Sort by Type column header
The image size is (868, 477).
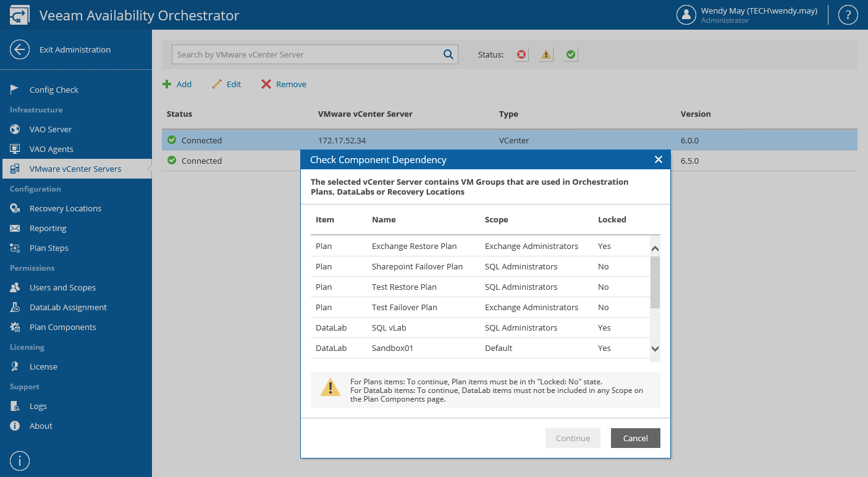508,114
